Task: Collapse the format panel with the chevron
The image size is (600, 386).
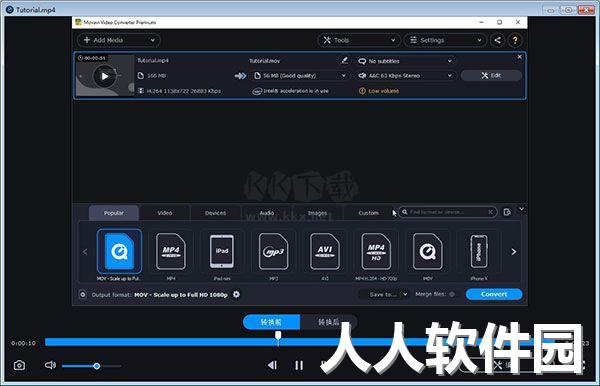Action: [x=521, y=209]
